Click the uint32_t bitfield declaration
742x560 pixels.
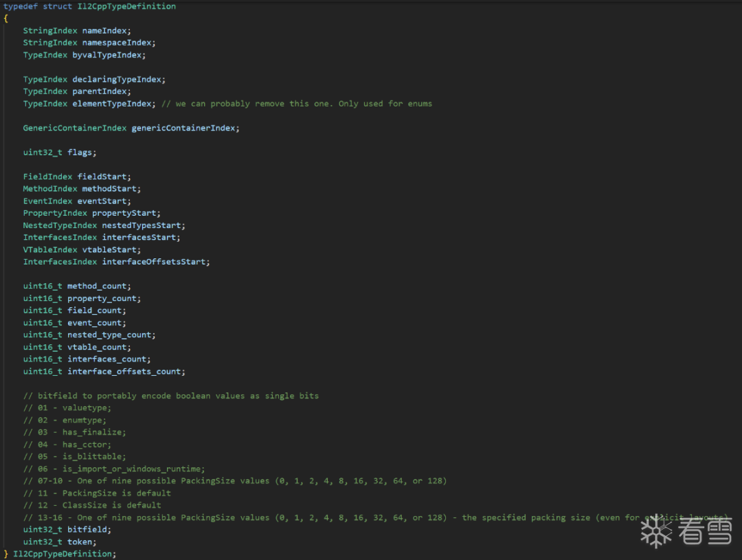pos(67,530)
